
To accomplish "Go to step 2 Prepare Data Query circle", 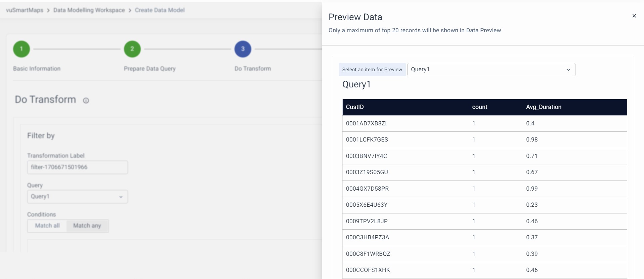I will point(132,49).
